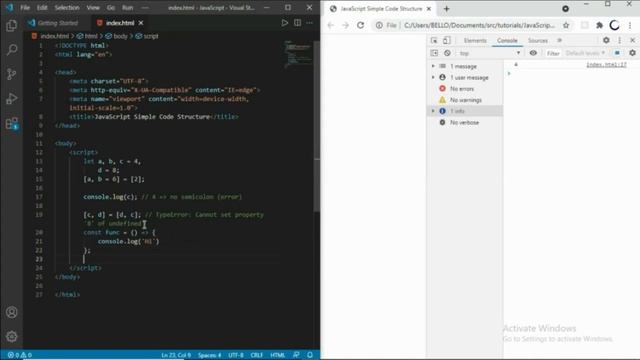
Task: Open the Extensions view
Action: (11, 123)
